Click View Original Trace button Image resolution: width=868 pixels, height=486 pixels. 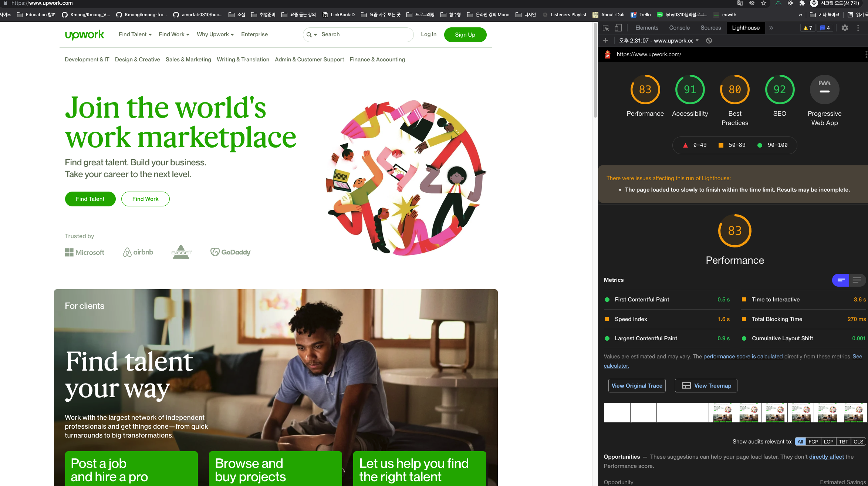tap(636, 385)
